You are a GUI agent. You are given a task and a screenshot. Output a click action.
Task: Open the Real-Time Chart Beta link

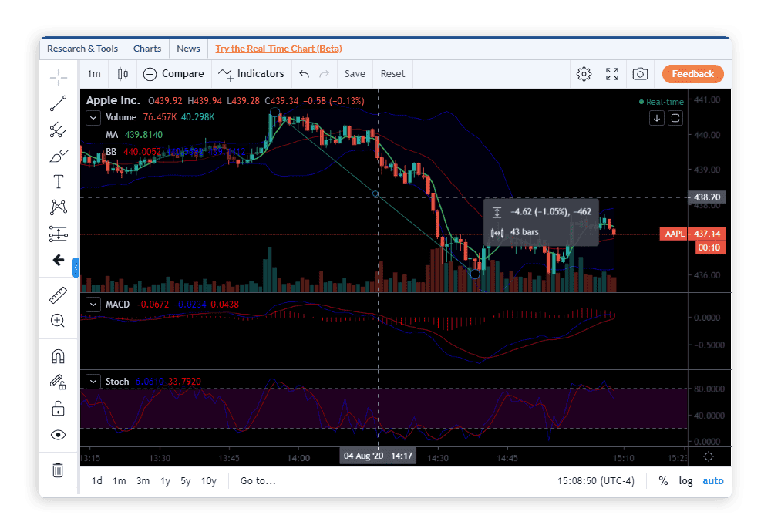[278, 48]
